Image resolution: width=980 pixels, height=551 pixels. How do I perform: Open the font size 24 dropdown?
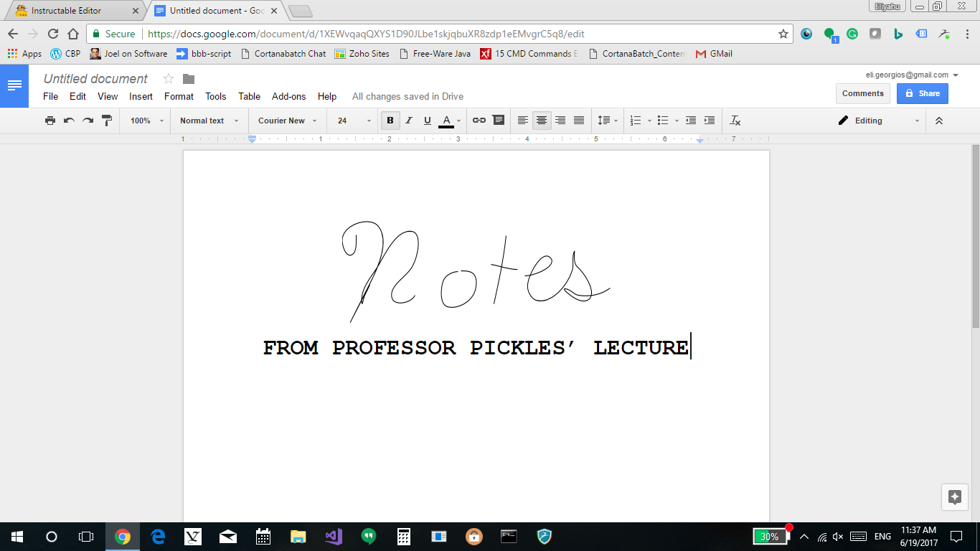point(354,121)
